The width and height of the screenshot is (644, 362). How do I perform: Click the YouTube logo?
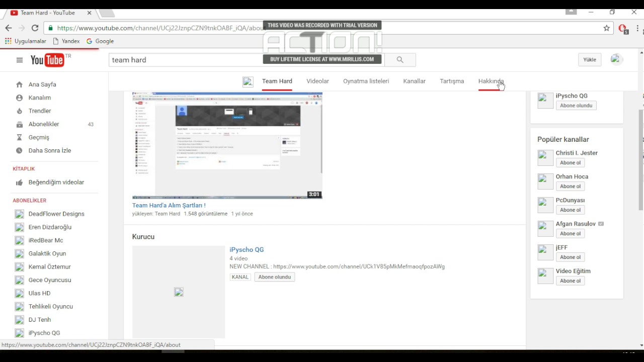[48, 60]
